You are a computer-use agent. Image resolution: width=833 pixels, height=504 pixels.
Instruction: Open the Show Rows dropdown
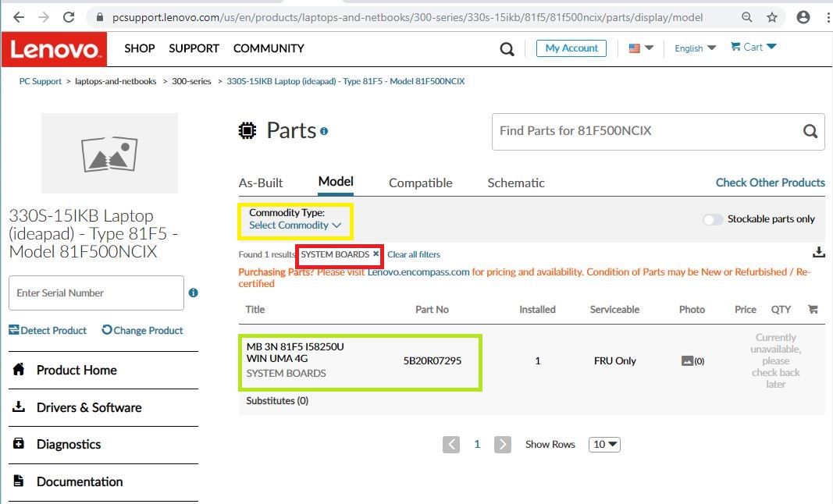click(x=604, y=445)
